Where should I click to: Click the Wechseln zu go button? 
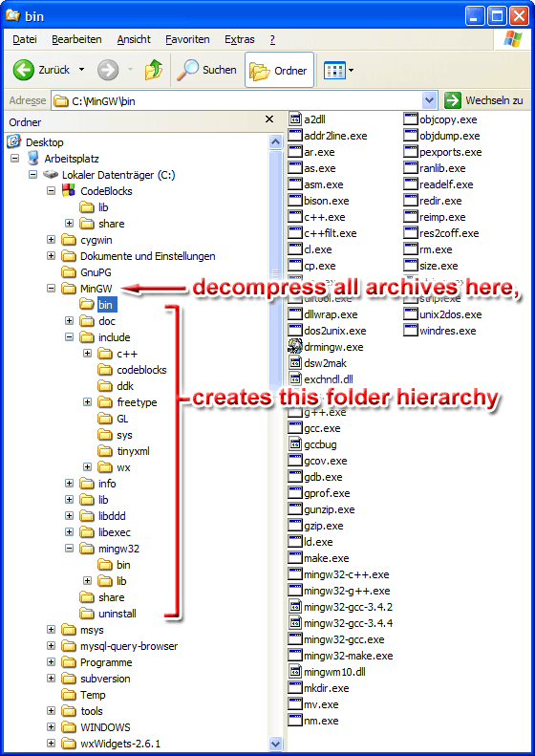tap(484, 100)
